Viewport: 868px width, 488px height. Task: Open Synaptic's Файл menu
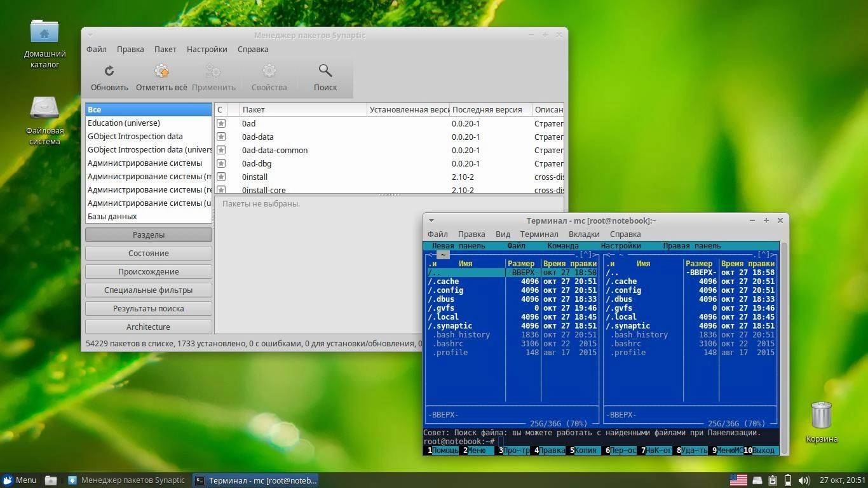pos(97,49)
